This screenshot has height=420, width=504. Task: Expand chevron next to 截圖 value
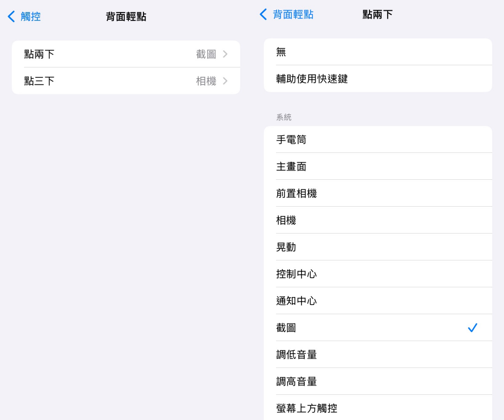click(x=225, y=54)
